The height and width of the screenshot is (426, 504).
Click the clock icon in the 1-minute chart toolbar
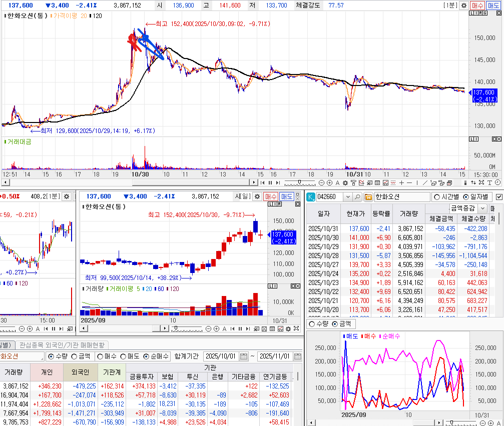[x=497, y=182]
